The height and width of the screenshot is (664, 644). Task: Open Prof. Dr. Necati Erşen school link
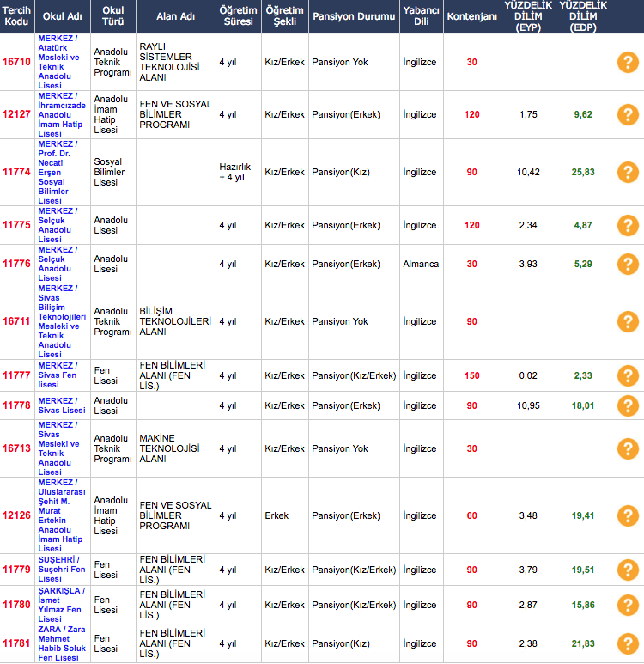pos(58,173)
